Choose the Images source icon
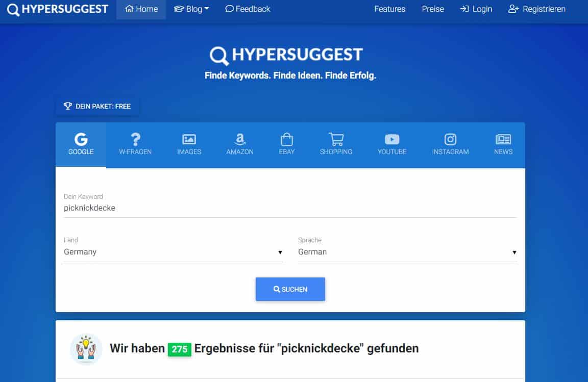588x382 pixels. coord(189,140)
